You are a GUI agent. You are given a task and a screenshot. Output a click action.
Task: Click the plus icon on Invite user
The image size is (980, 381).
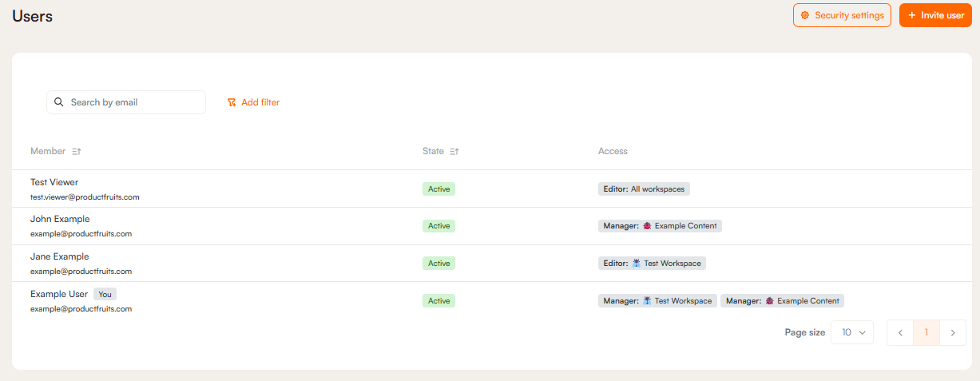tap(911, 15)
